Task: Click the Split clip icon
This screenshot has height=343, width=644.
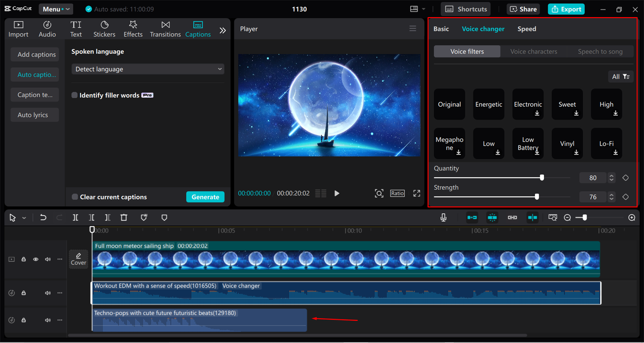Action: (75, 218)
